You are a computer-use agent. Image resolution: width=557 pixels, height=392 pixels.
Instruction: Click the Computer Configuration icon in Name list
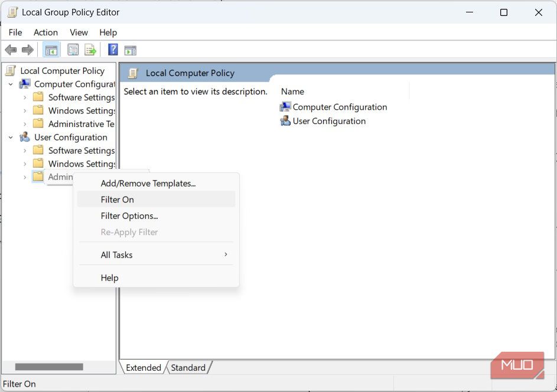click(285, 106)
